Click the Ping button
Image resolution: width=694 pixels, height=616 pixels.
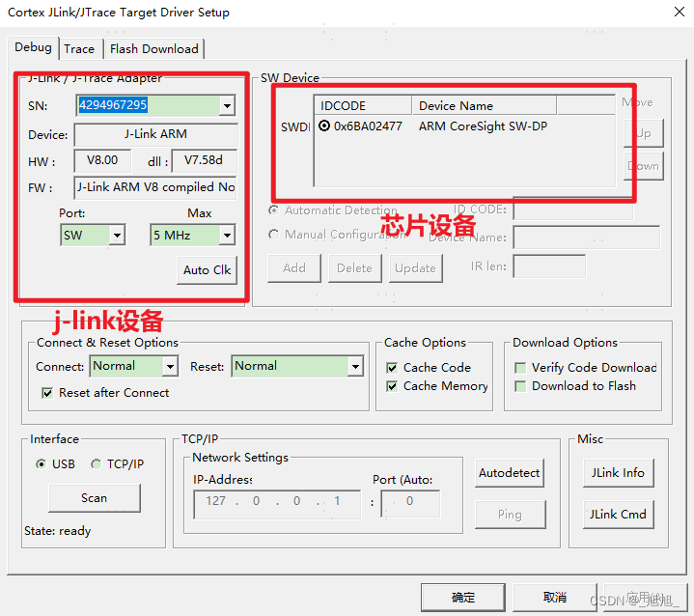(x=510, y=515)
